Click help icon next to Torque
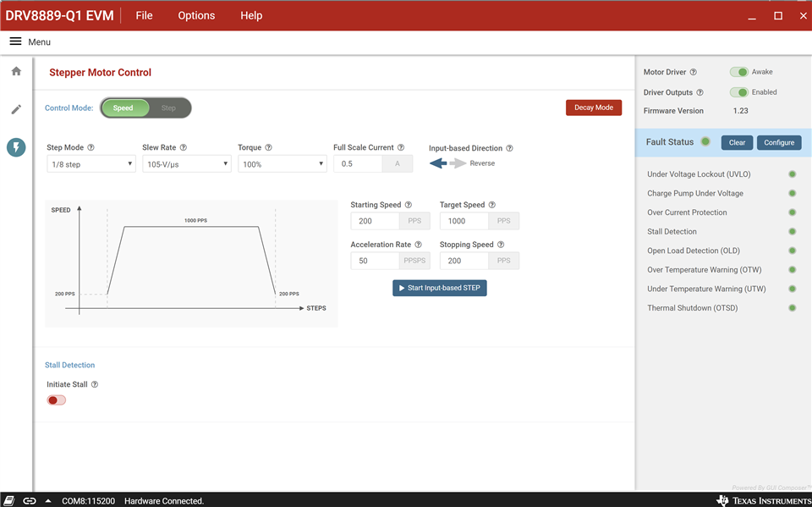812x507 pixels. coord(268,148)
